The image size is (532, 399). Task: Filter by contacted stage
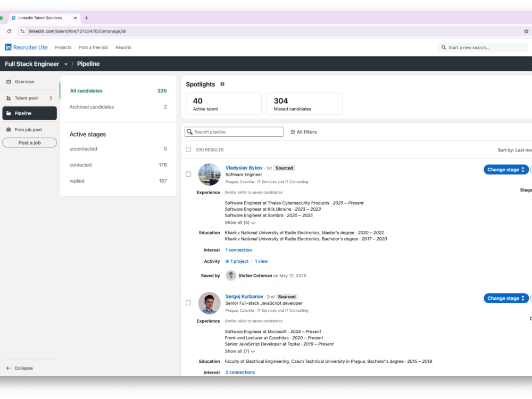pyautogui.click(x=118, y=165)
